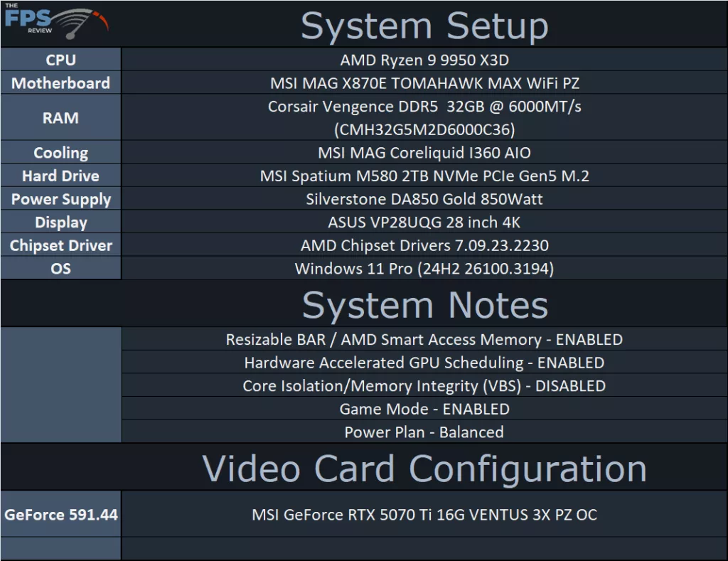This screenshot has width=728, height=561.
Task: Click the Core Isolation DISABLED note
Action: [424, 386]
